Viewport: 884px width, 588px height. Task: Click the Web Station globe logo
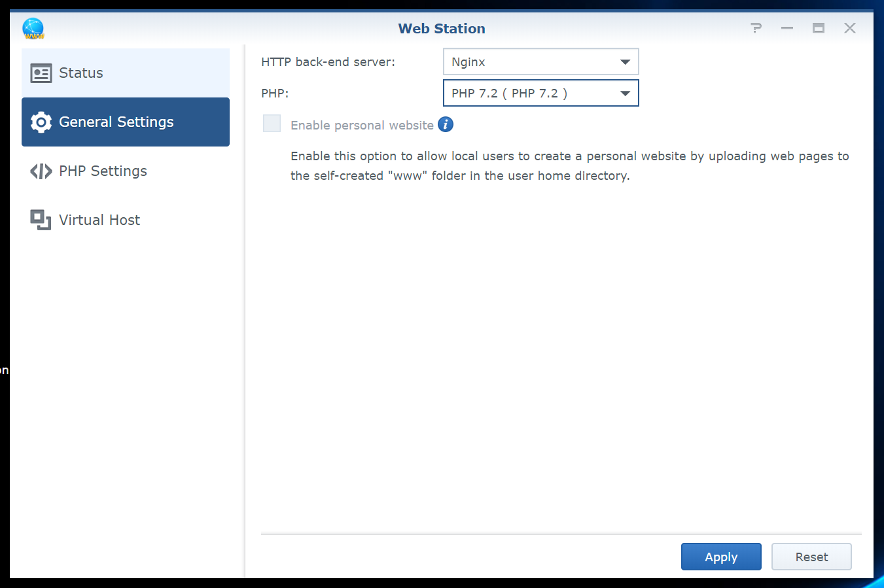[33, 29]
